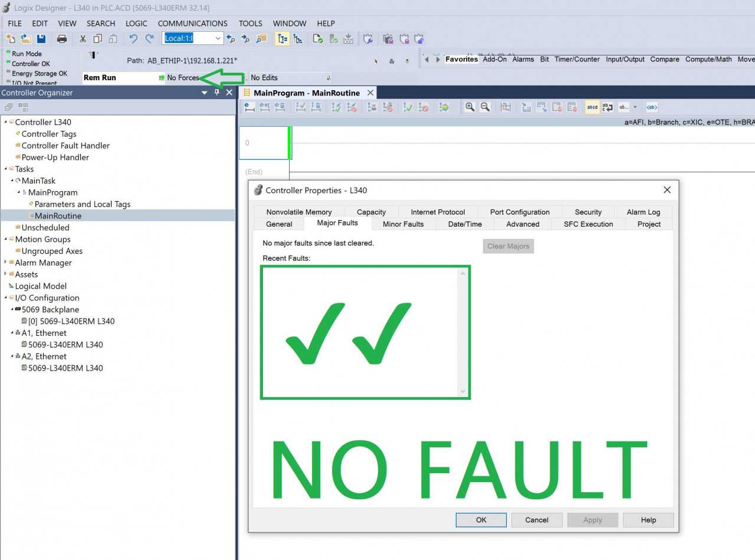Select 5069 Backplane in I/O Configuration

[50, 310]
